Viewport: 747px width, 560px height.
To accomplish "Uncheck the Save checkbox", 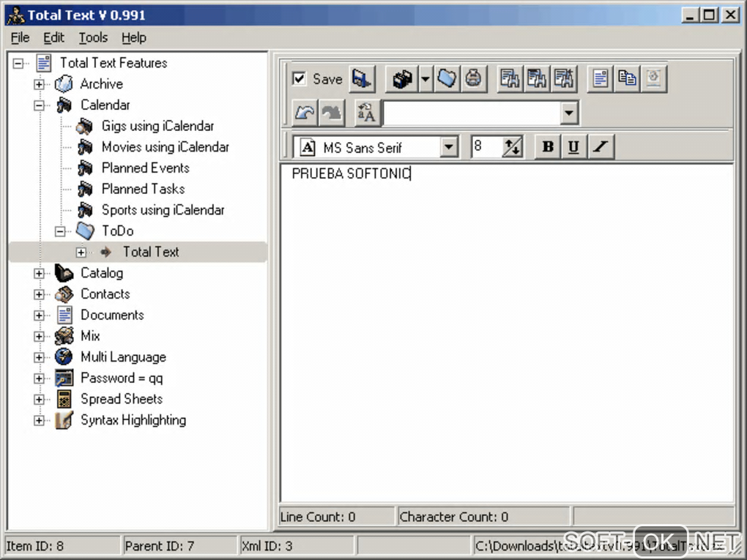I will tap(300, 78).
